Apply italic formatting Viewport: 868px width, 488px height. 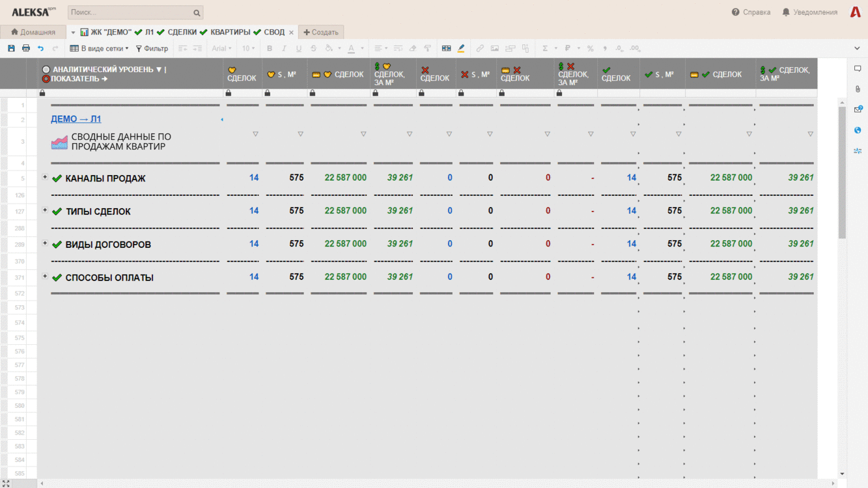click(284, 48)
